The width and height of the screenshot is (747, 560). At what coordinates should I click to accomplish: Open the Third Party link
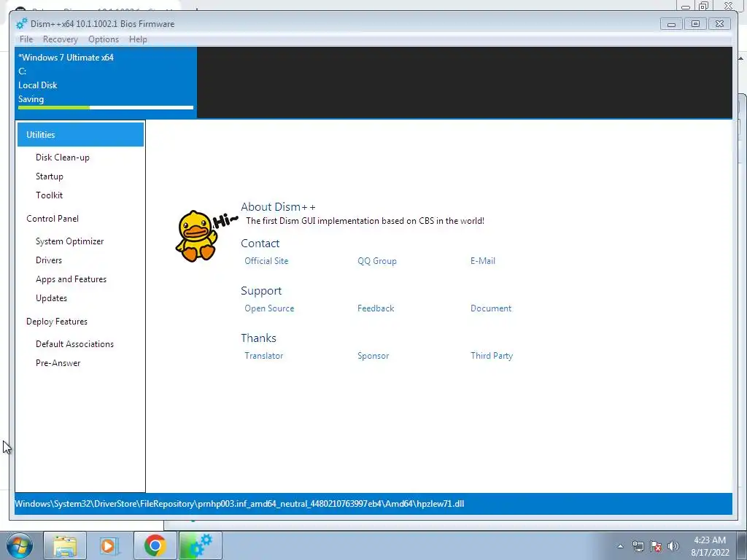pos(491,356)
